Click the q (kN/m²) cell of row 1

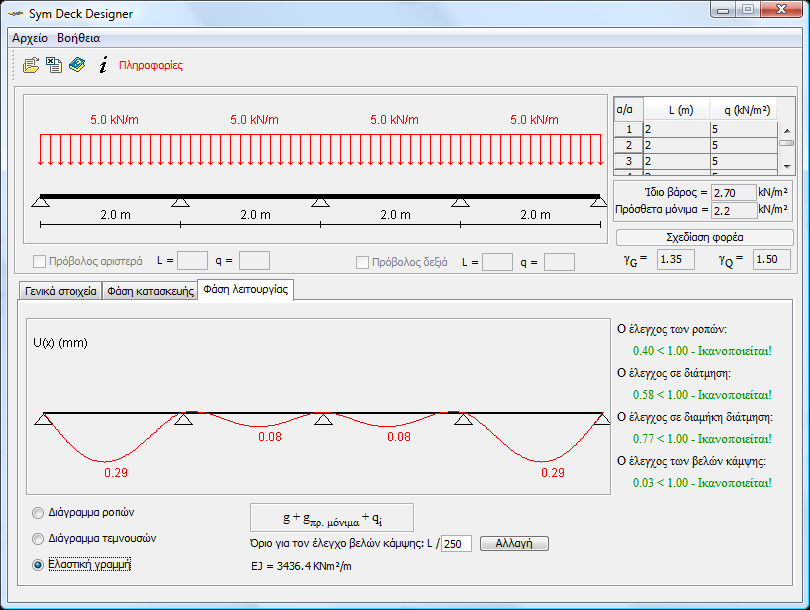click(744, 129)
